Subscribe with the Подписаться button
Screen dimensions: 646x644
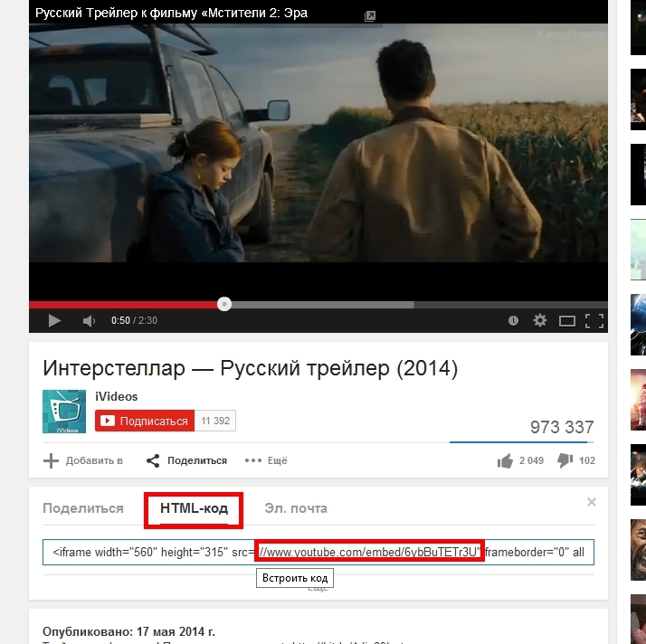coord(145,421)
